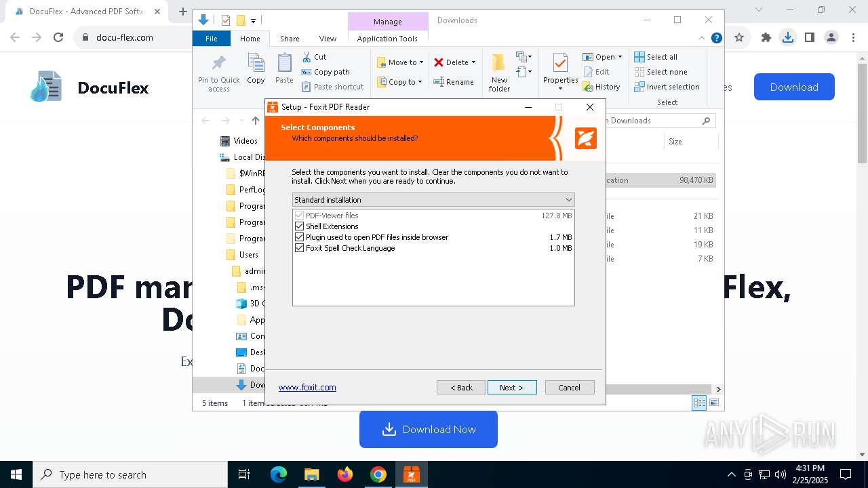
Task: Switch to the Home ribbon tab
Action: click(x=250, y=39)
